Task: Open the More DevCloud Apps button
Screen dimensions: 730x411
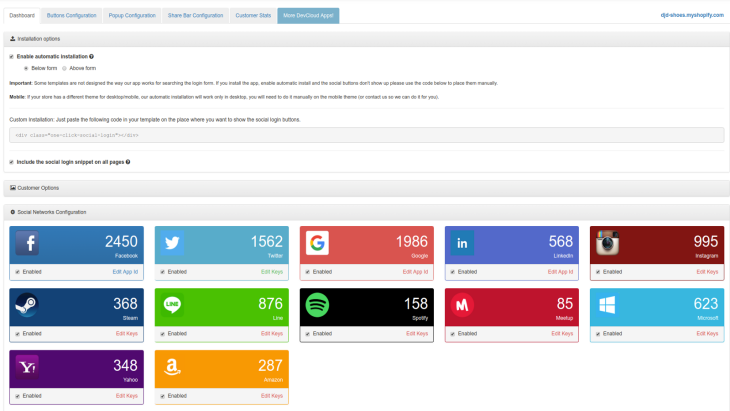Action: pos(309,16)
